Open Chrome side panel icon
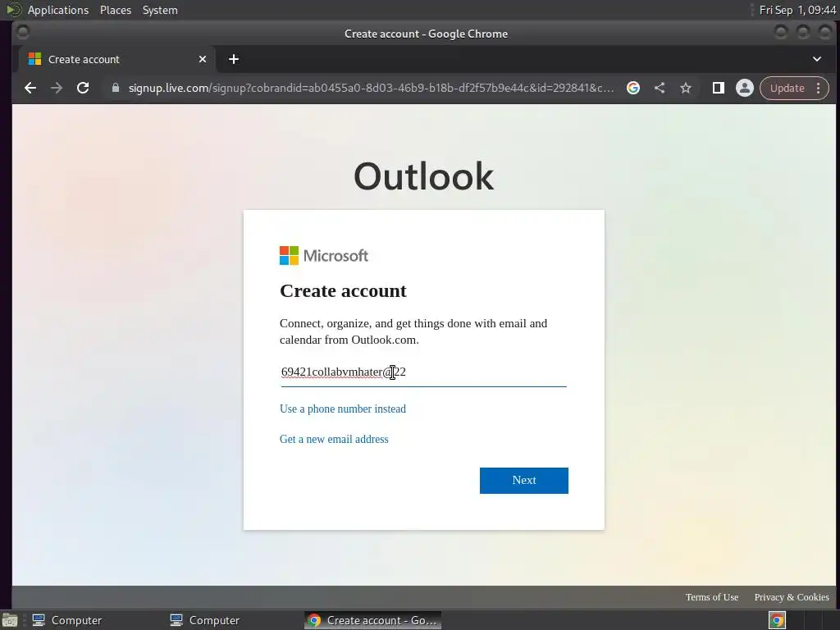 click(x=719, y=88)
